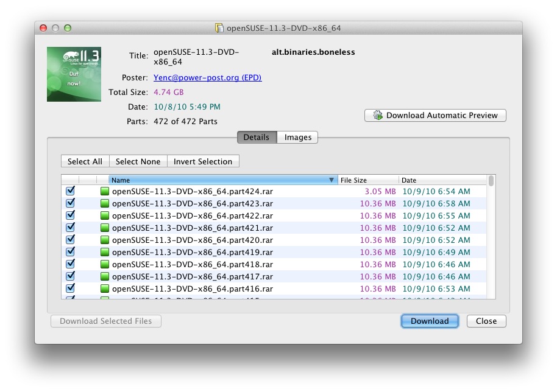Uncheck the checkbox for part418.rar

[70, 264]
